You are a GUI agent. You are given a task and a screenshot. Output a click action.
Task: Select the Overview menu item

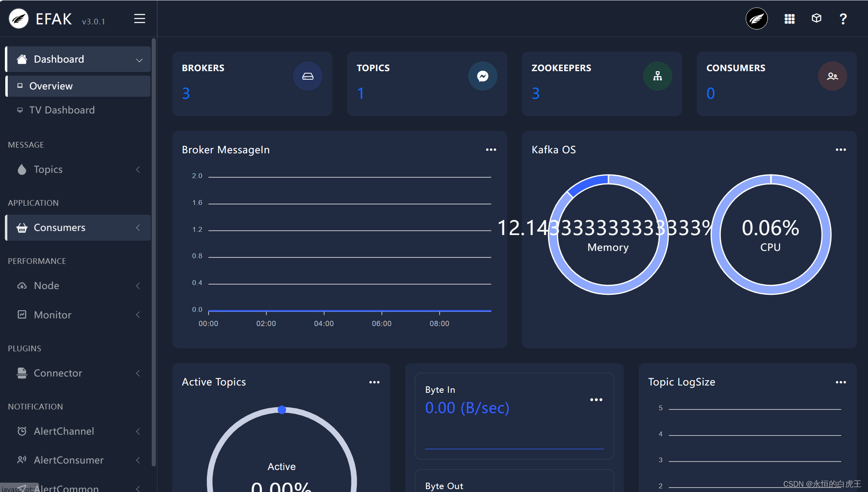51,86
